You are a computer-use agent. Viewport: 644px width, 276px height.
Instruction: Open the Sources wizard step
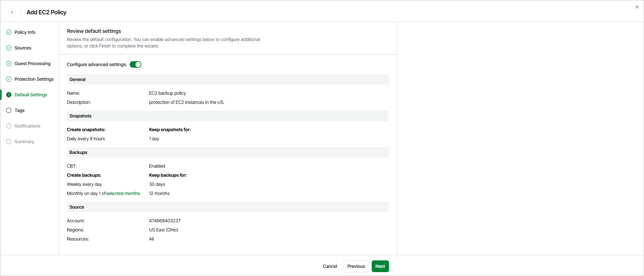[23, 48]
